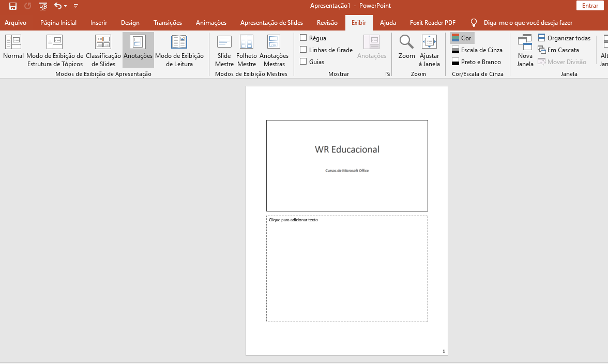Image resolution: width=608 pixels, height=364 pixels.
Task: Open the Inserir ribbon tab
Action: (x=99, y=23)
